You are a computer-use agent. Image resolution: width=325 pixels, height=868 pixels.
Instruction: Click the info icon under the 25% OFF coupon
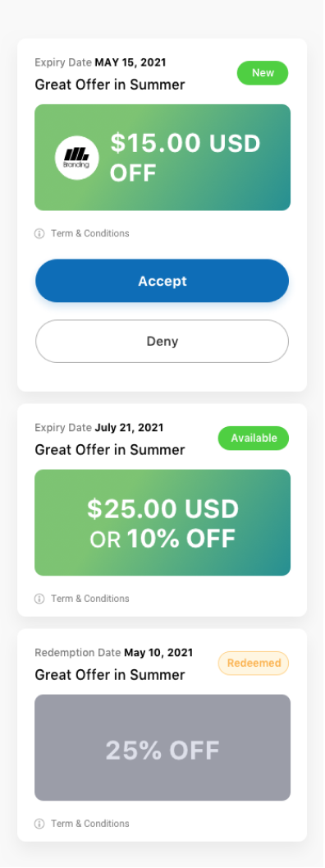[39, 824]
